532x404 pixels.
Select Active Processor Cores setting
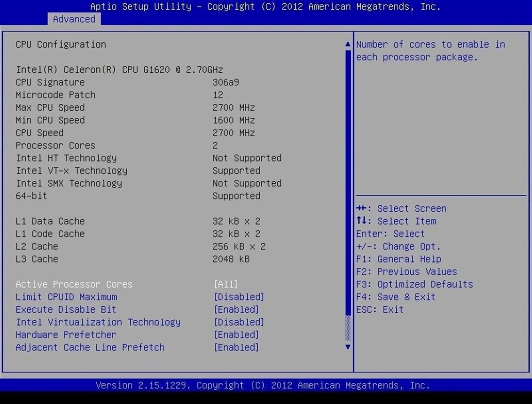(74, 284)
